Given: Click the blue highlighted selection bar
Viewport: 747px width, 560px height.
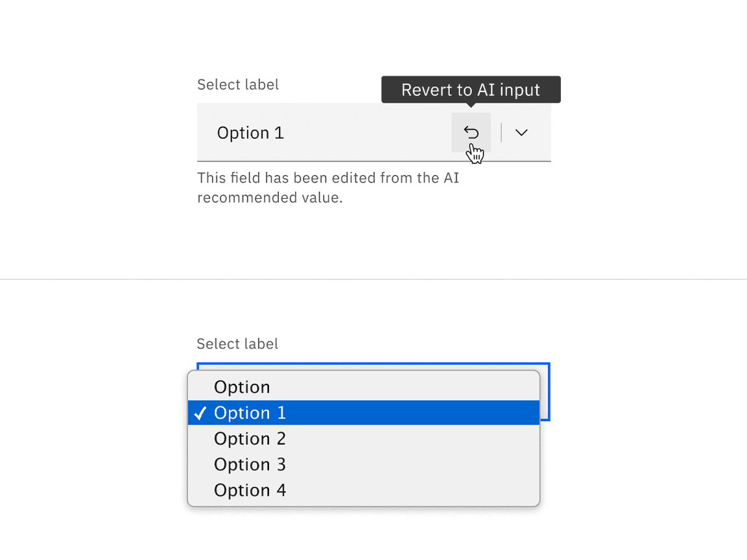Looking at the screenshot, I should [x=364, y=413].
